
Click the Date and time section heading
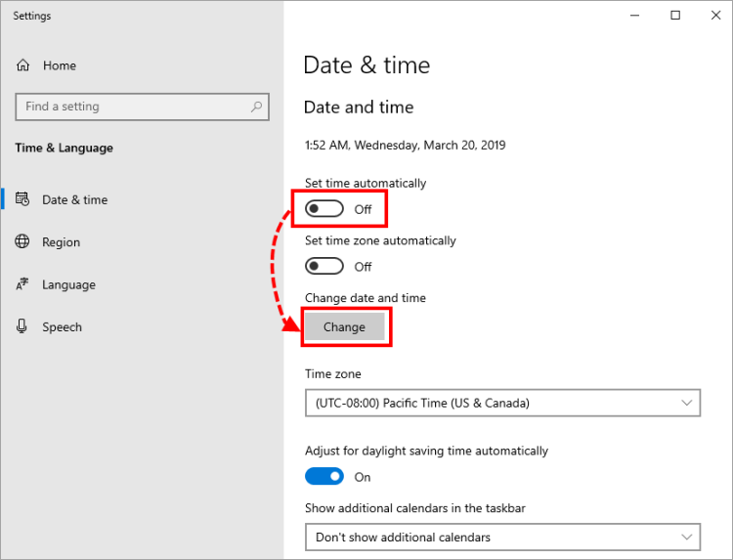tap(359, 108)
